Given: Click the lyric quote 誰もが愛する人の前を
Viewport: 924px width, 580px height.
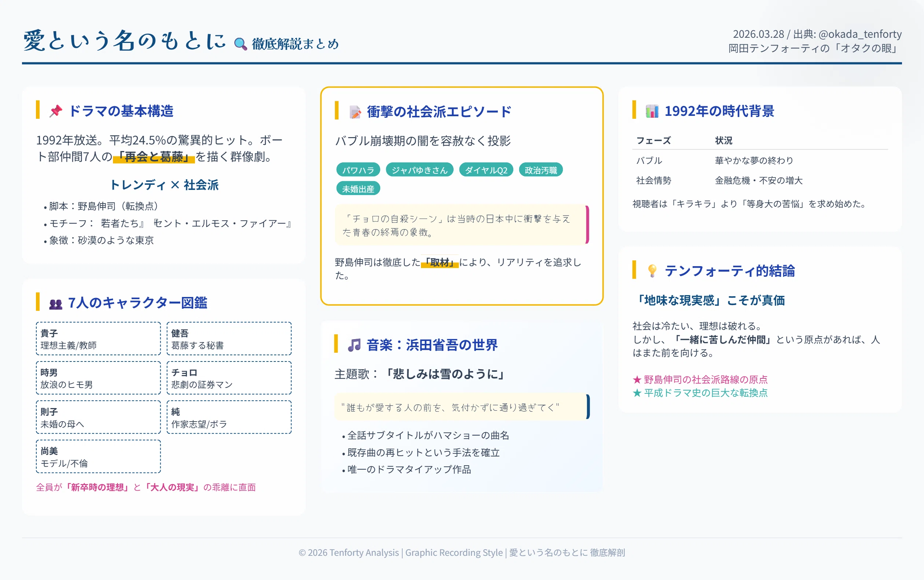Looking at the screenshot, I should point(462,407).
